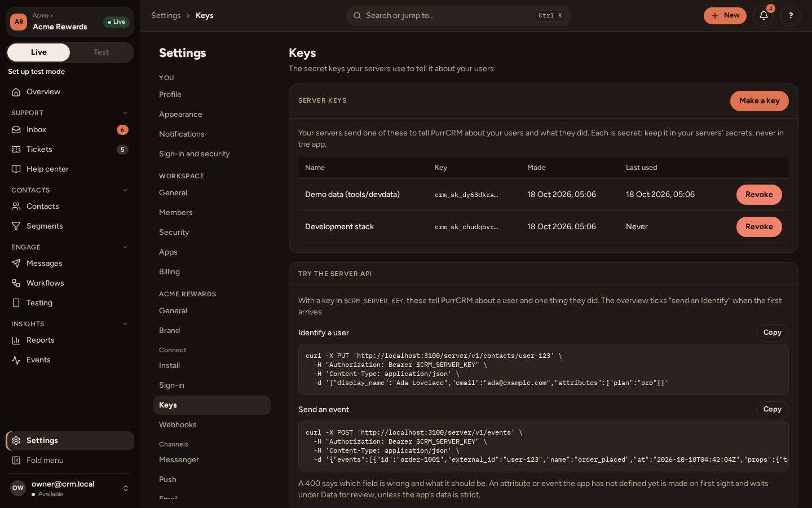Click the Workflows icon
812x508 pixels.
click(16, 283)
